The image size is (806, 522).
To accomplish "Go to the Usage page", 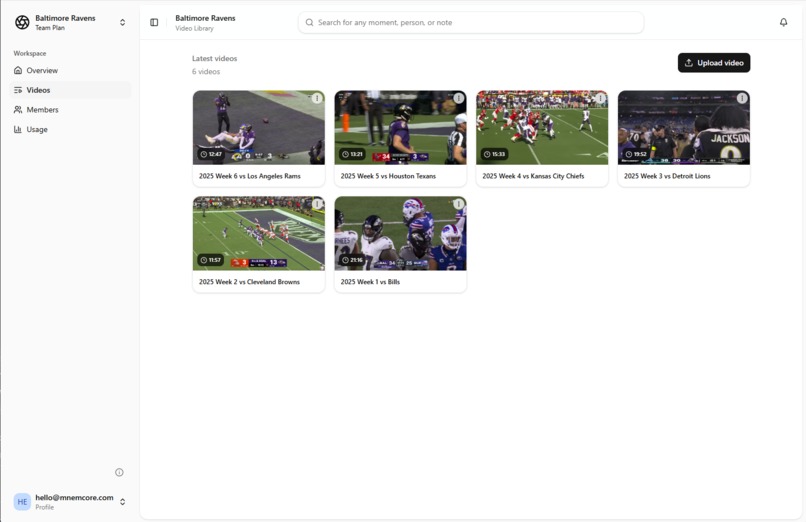I will pyautogui.click(x=70, y=129).
